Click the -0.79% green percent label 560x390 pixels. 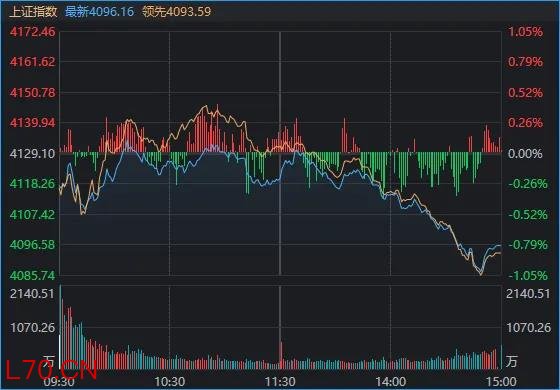coord(528,245)
